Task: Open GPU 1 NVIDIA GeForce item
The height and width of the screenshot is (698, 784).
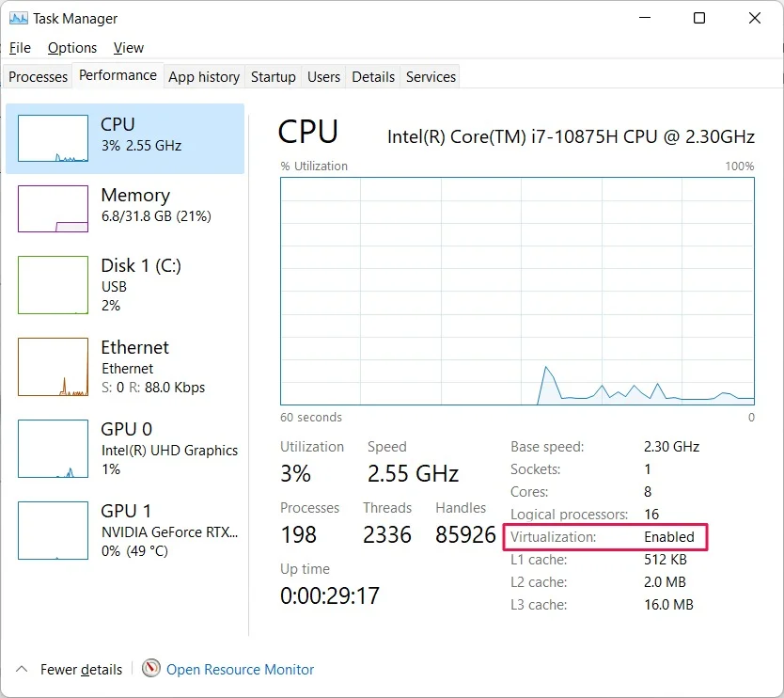Action: [x=125, y=531]
